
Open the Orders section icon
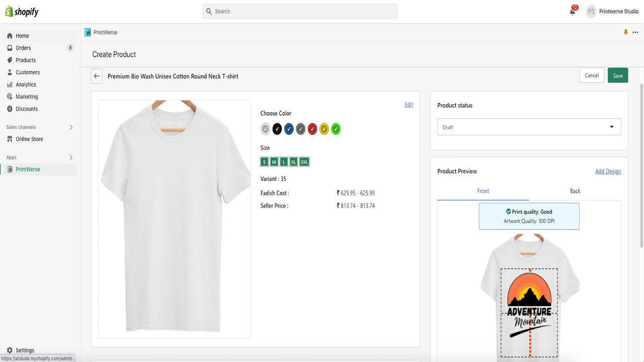point(10,48)
